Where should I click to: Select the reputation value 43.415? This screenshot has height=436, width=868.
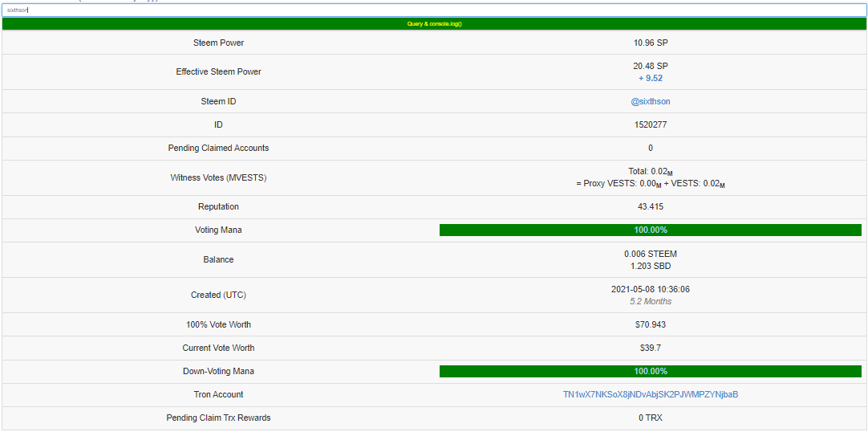[651, 207]
